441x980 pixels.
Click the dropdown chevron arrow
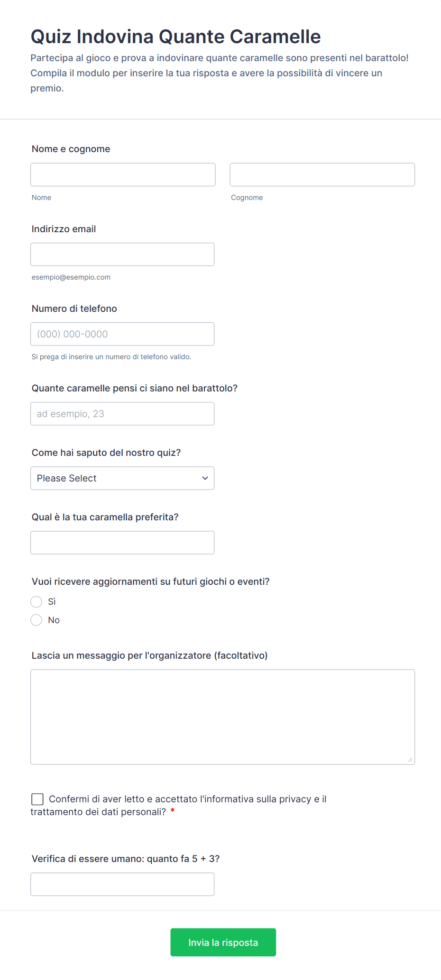click(205, 478)
